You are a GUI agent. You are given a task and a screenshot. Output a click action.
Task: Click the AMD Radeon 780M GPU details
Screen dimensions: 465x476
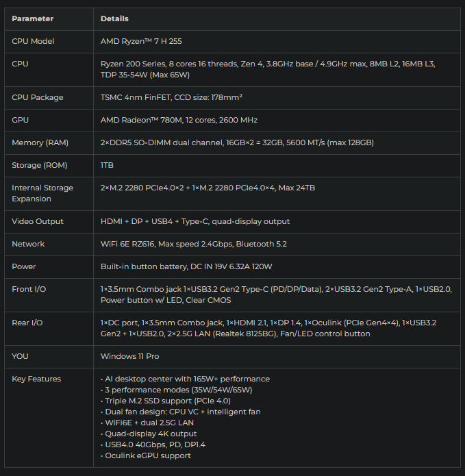coord(179,120)
